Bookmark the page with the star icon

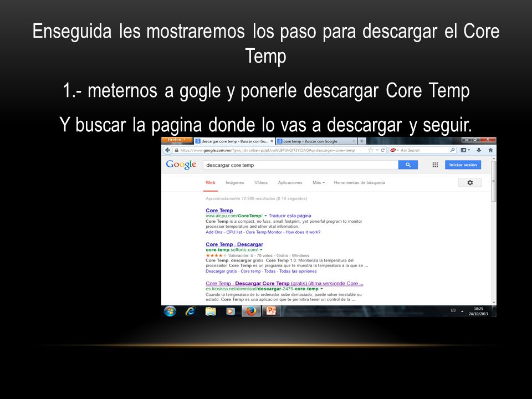371,150
